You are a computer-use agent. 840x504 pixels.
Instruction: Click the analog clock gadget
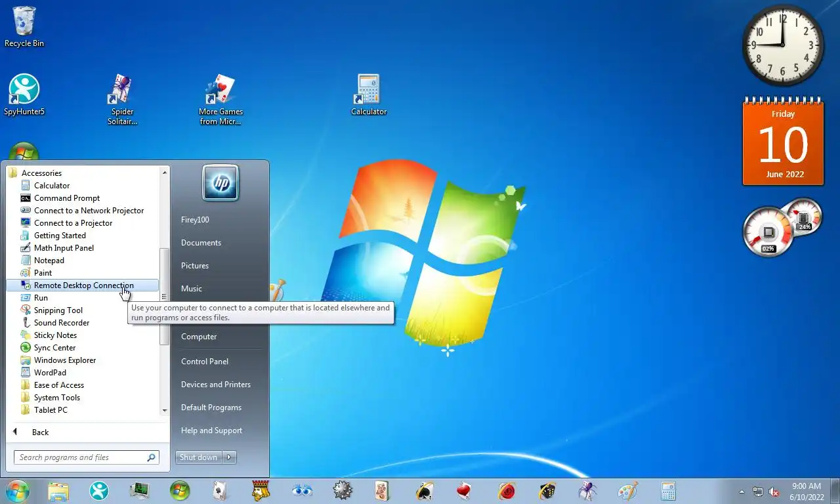coord(783,45)
